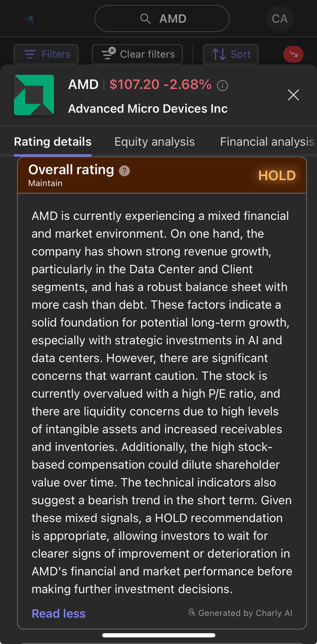
Task: Switch to the Equity analysis tab
Action: click(x=155, y=142)
